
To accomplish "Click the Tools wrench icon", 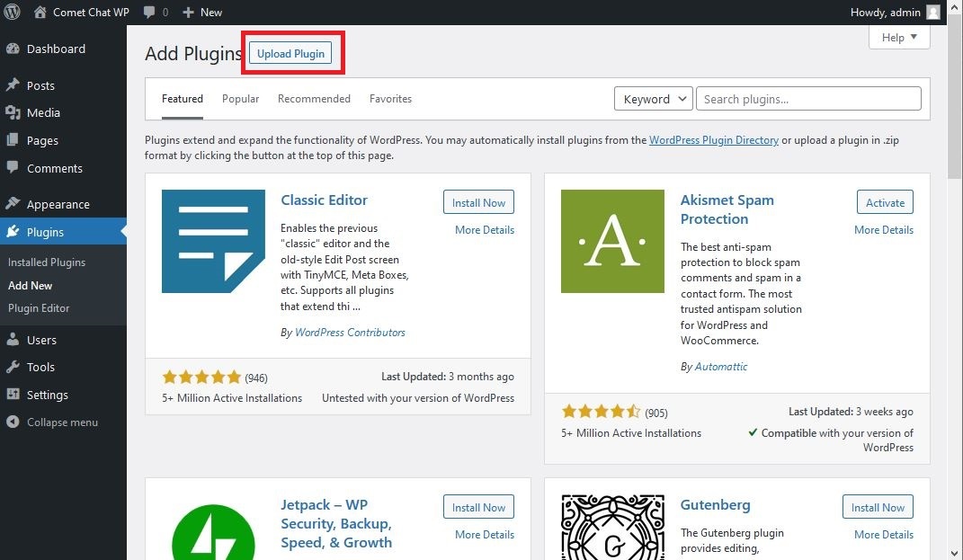I will pos(13,367).
